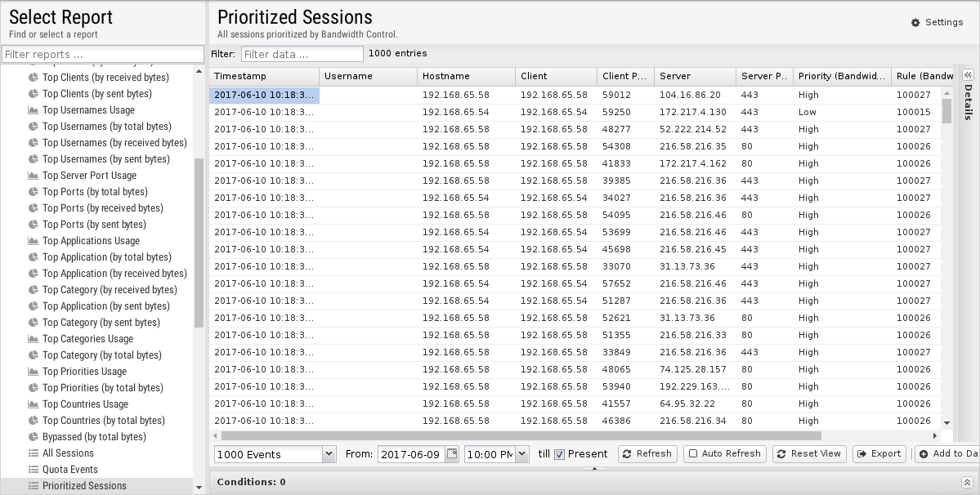
Task: Click chart icon beside Top Priorities Usage
Action: (x=34, y=372)
